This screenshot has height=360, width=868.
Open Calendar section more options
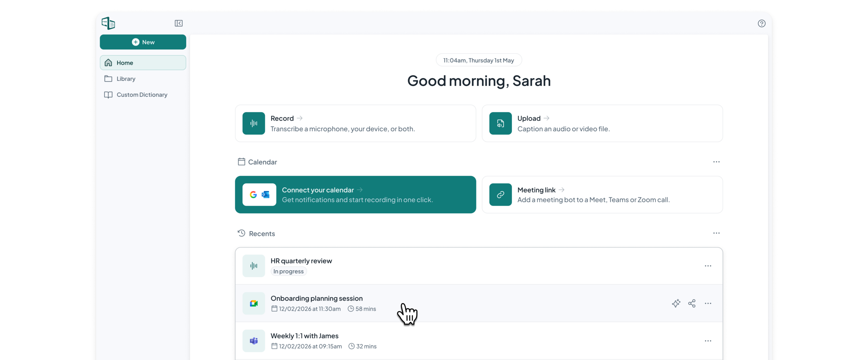click(x=716, y=162)
